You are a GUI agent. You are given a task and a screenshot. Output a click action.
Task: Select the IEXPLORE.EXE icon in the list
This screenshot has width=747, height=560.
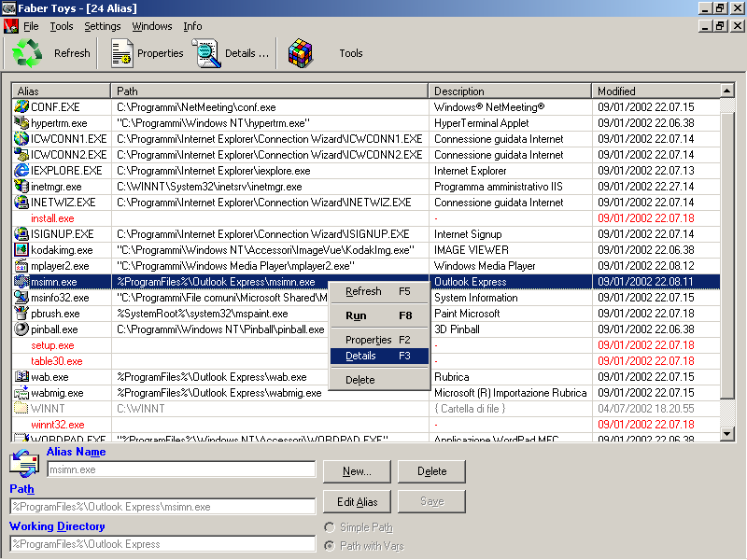click(22, 171)
